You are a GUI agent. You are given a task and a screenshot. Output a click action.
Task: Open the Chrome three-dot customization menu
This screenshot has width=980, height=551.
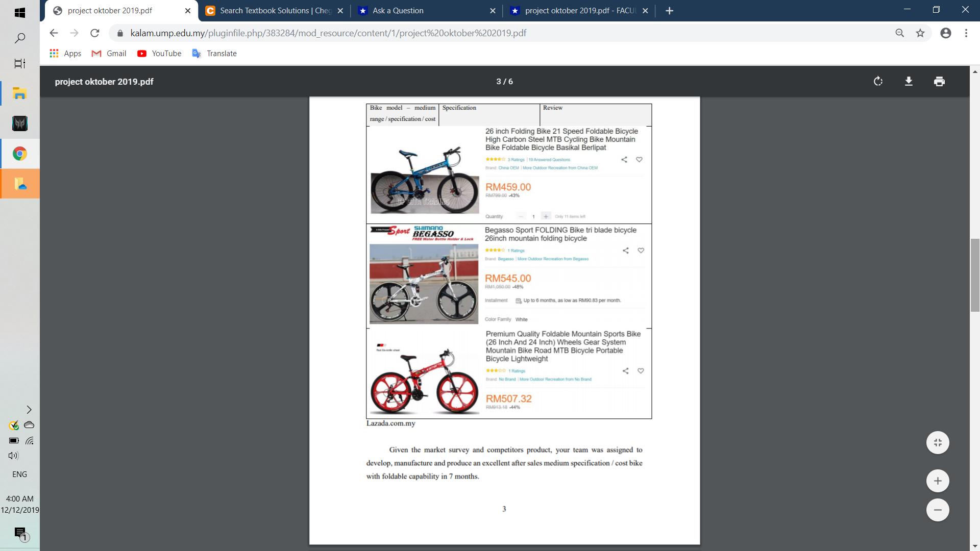click(x=966, y=33)
